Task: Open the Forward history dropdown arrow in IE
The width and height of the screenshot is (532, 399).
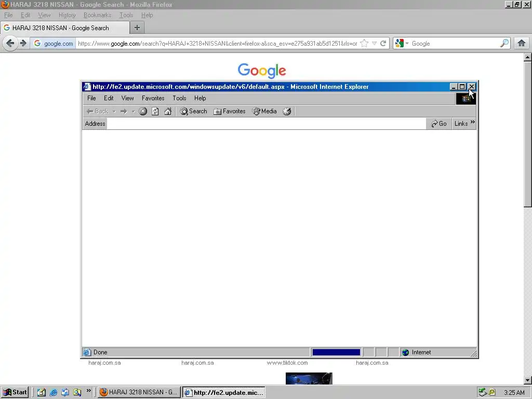Action: pyautogui.click(x=134, y=111)
